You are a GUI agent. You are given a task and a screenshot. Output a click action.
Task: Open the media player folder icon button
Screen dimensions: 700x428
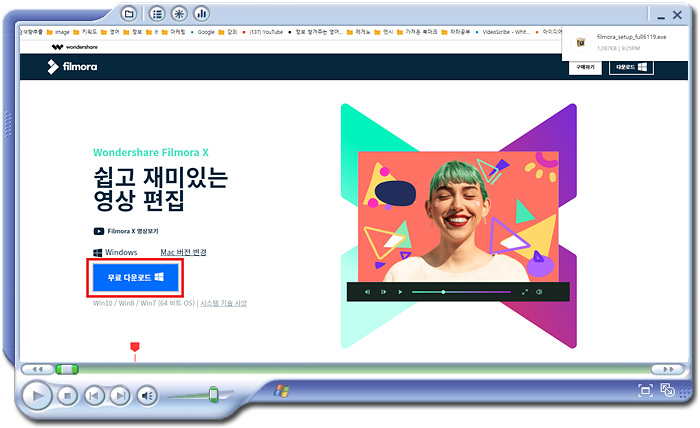[129, 14]
